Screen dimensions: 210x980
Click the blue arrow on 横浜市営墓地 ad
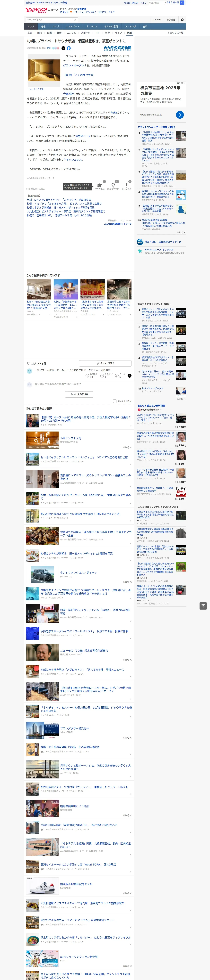coord(180,114)
